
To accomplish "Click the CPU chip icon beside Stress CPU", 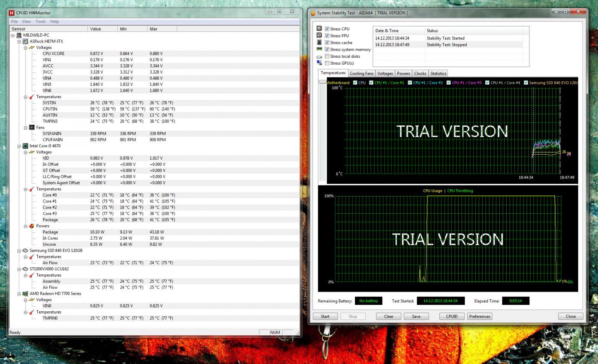I will [319, 29].
